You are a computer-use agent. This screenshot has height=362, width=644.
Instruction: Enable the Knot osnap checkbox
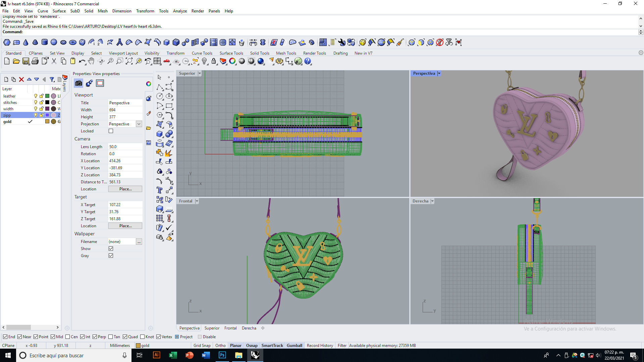click(x=143, y=337)
